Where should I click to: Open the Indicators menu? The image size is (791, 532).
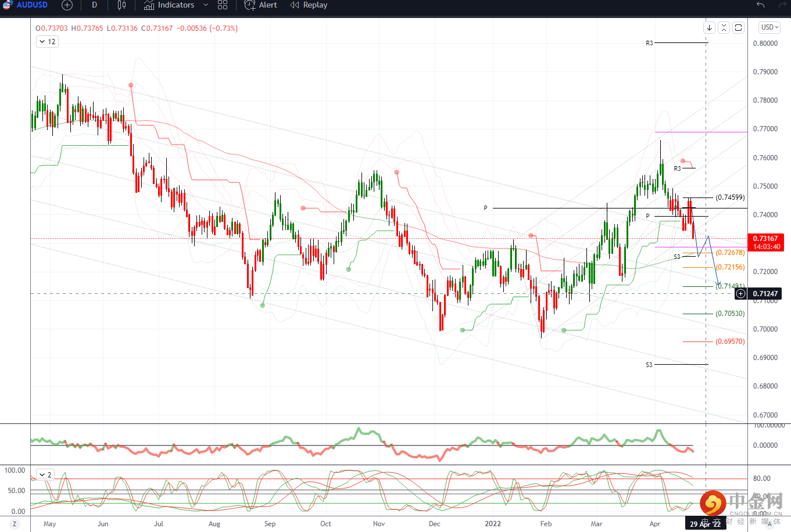pos(169,5)
